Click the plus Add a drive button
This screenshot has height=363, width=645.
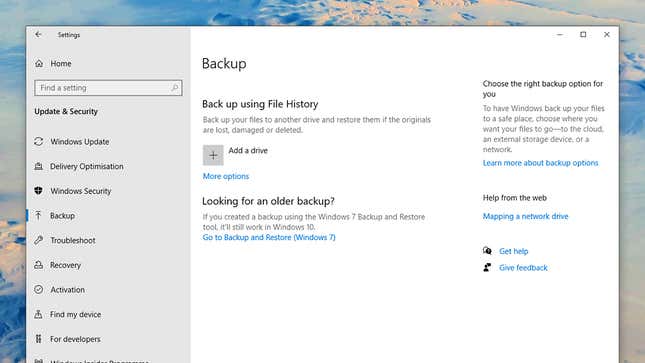(x=213, y=155)
